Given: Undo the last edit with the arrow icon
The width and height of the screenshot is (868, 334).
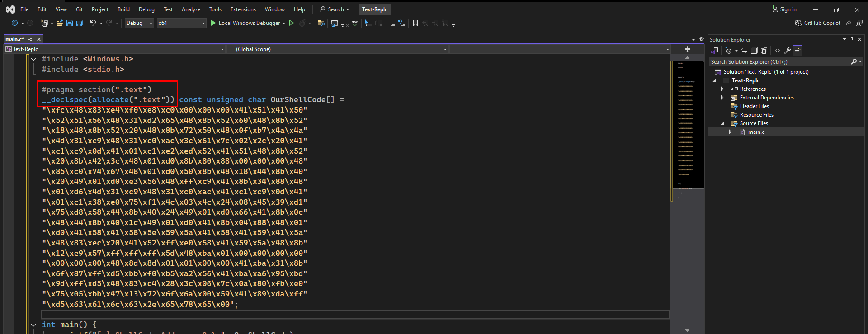Looking at the screenshot, I should click(93, 23).
